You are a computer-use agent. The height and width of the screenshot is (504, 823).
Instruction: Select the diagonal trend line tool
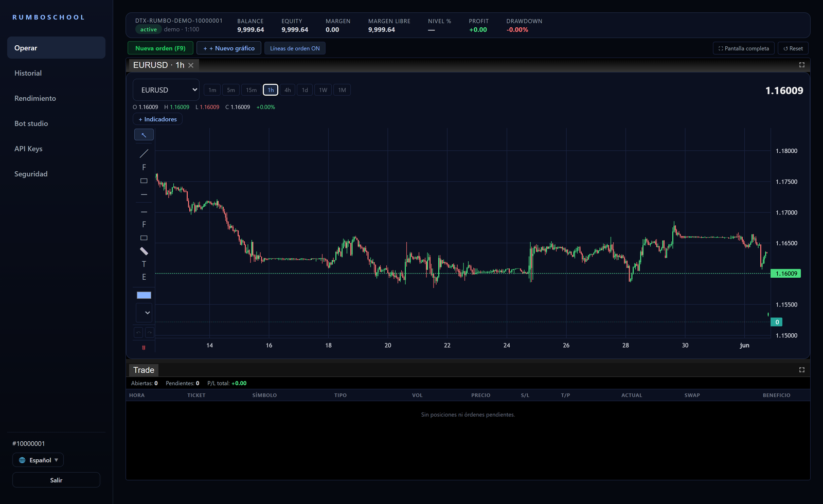click(144, 154)
